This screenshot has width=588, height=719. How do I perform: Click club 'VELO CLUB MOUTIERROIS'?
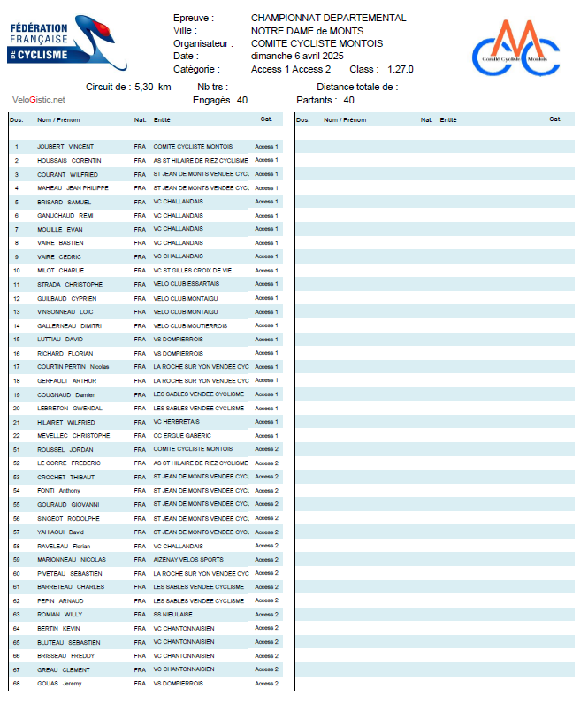(190, 326)
